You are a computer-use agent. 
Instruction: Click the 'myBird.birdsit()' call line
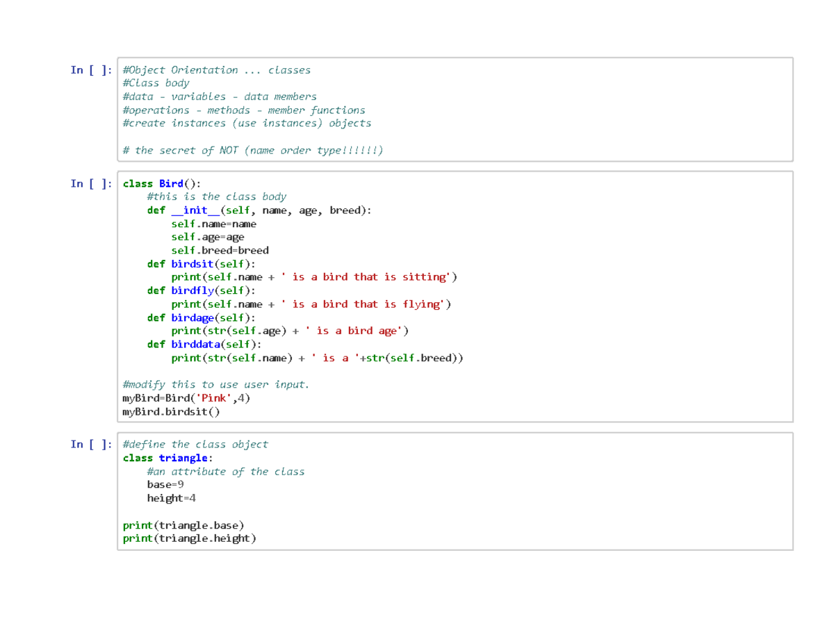tap(170, 411)
